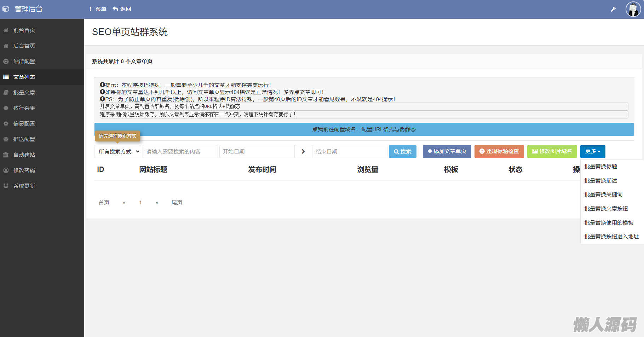Image resolution: width=644 pixels, height=337 pixels.
Task: Click the wrench settings icon in header
Action: coord(613,9)
